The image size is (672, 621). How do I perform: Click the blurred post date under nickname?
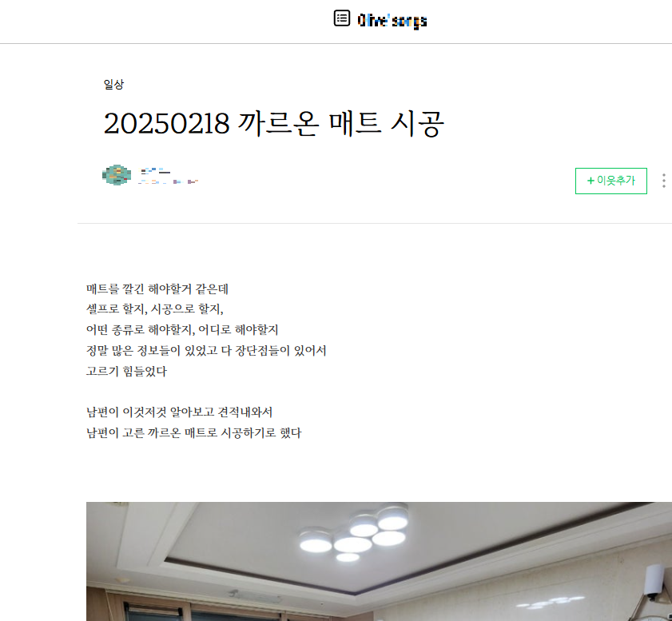point(168,182)
